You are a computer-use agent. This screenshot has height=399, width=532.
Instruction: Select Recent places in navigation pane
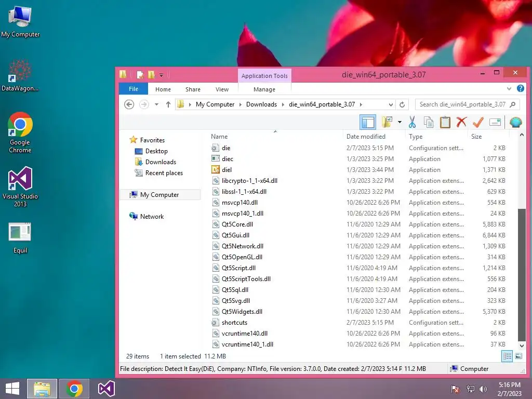164,172
